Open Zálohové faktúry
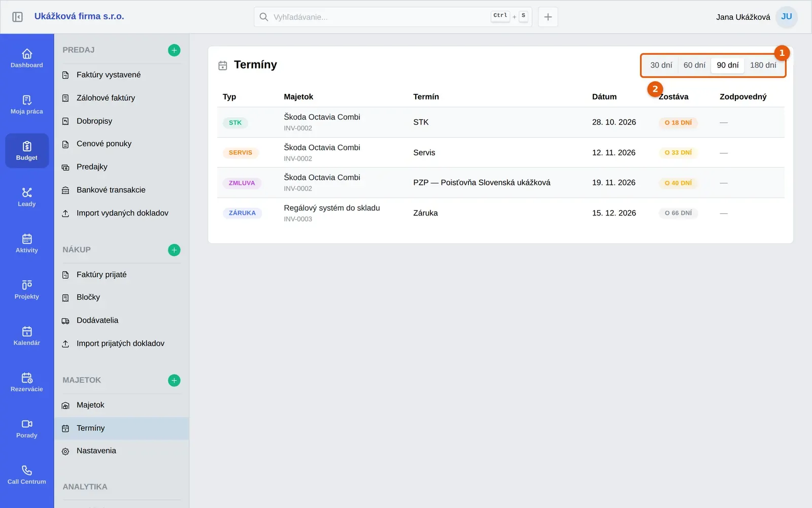Viewport: 812px width, 508px height. 122,98
